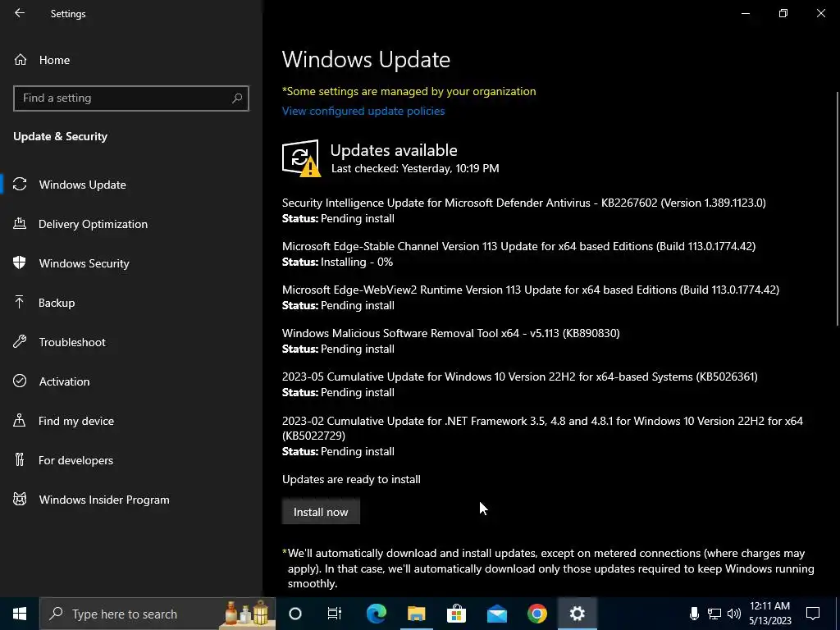Open the Windows Start menu
Screen dimensions: 840x630
pos(20,614)
